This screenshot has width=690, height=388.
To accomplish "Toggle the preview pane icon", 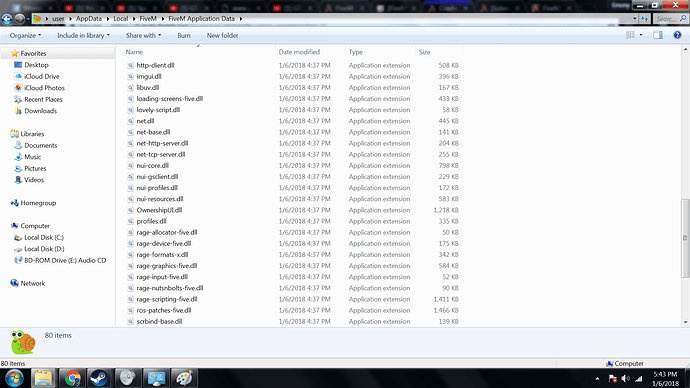I will (658, 35).
